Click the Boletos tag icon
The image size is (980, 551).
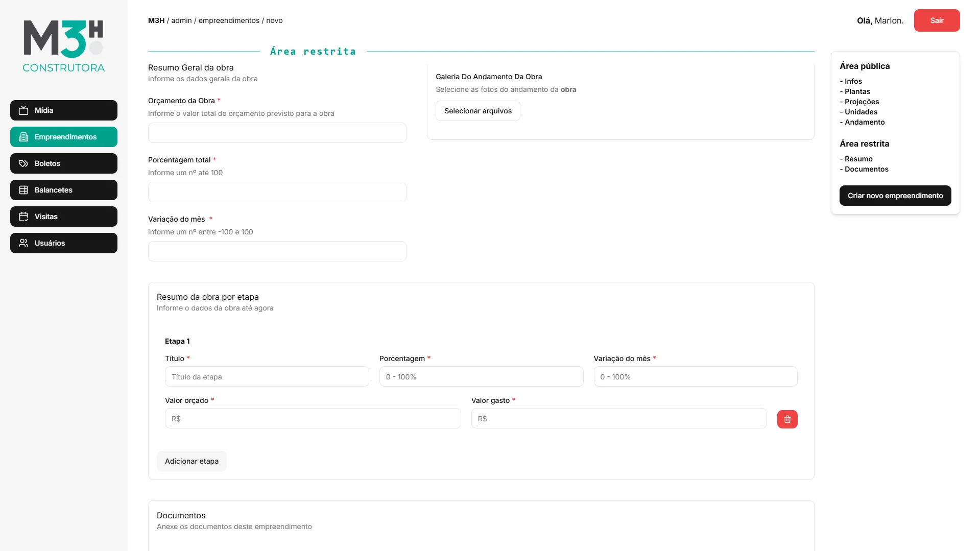[23, 163]
